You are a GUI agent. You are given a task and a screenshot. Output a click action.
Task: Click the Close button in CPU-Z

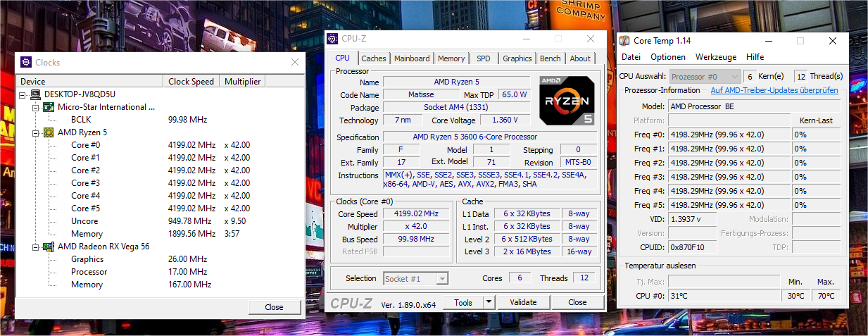pyautogui.click(x=577, y=302)
